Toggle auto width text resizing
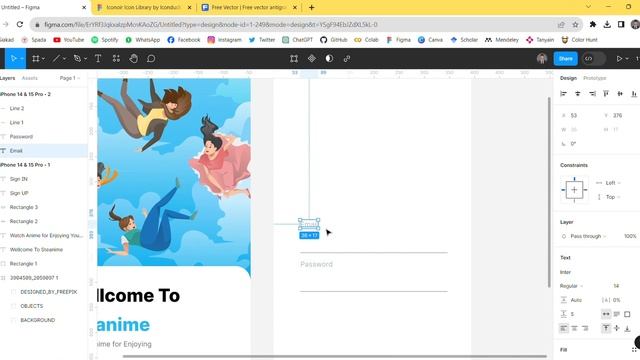 tap(606, 314)
